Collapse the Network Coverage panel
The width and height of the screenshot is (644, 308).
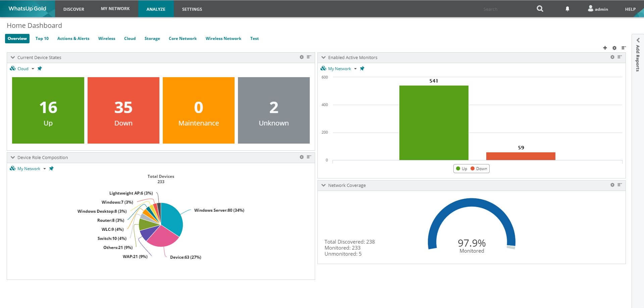[323, 185]
